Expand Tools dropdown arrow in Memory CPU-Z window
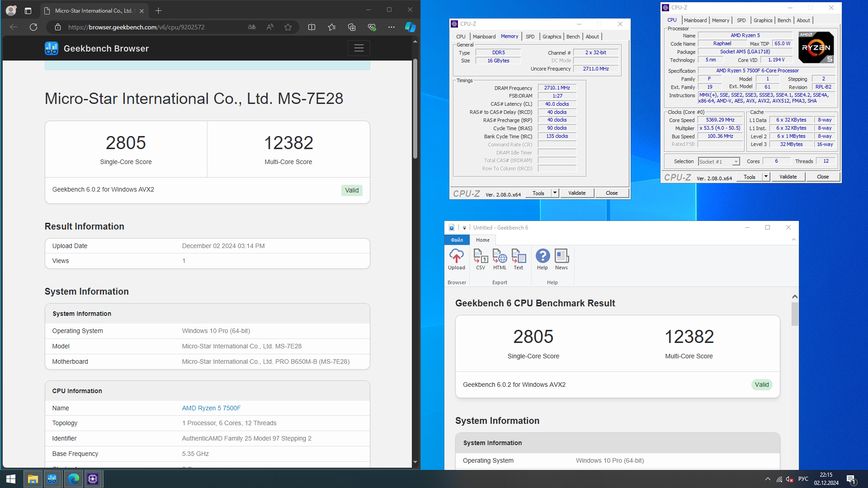 tap(555, 193)
